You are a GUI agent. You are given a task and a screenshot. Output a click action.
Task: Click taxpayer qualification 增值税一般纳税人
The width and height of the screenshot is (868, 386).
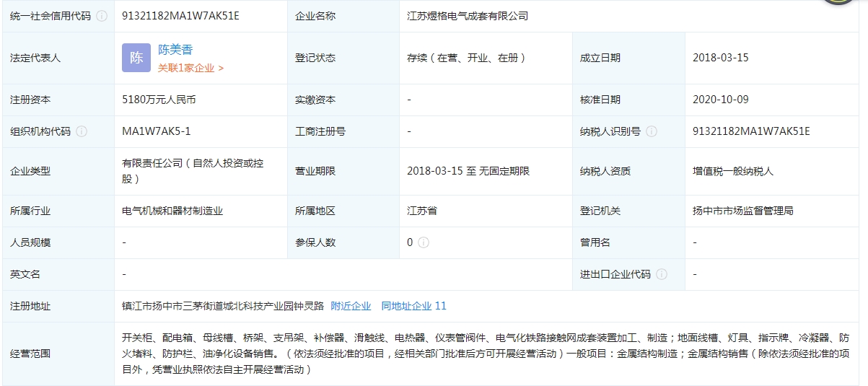(x=732, y=171)
